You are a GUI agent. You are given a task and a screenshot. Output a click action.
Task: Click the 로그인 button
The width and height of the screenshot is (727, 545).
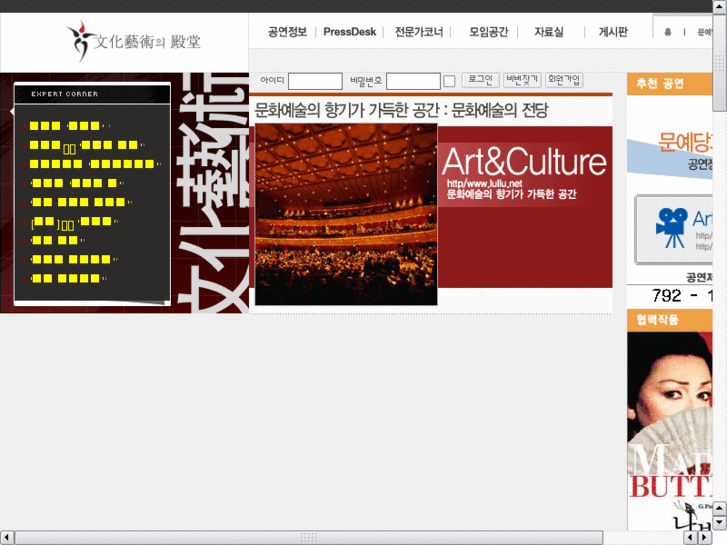click(480, 80)
